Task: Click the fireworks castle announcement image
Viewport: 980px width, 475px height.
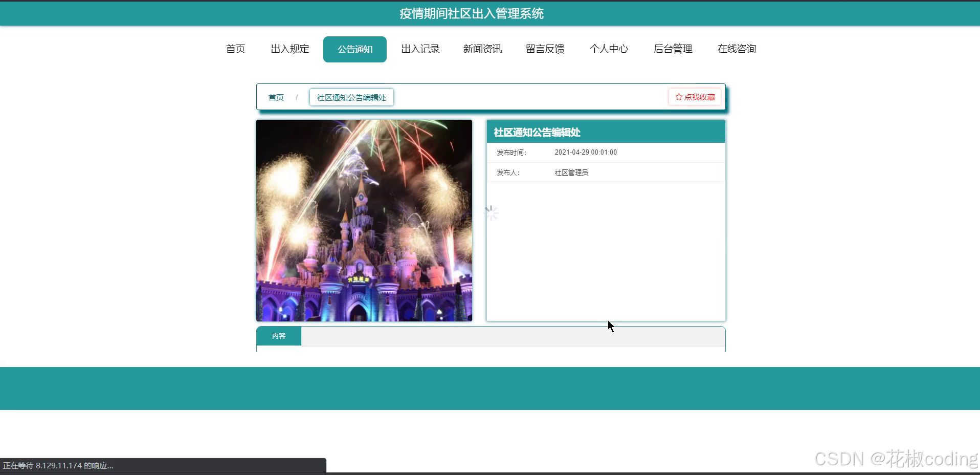Action: tap(364, 220)
